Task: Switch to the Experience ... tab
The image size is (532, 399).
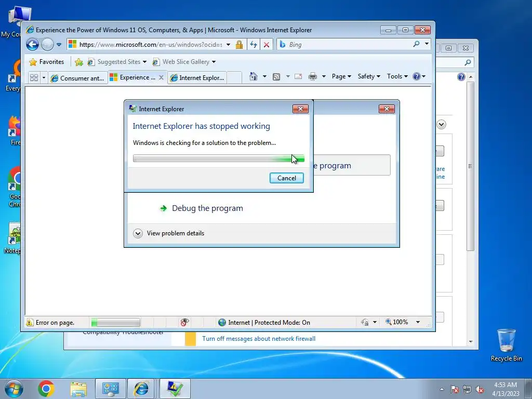Action: click(x=133, y=77)
